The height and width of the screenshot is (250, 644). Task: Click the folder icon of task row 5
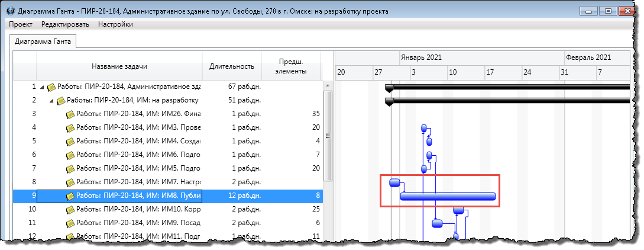pyautogui.click(x=70, y=142)
